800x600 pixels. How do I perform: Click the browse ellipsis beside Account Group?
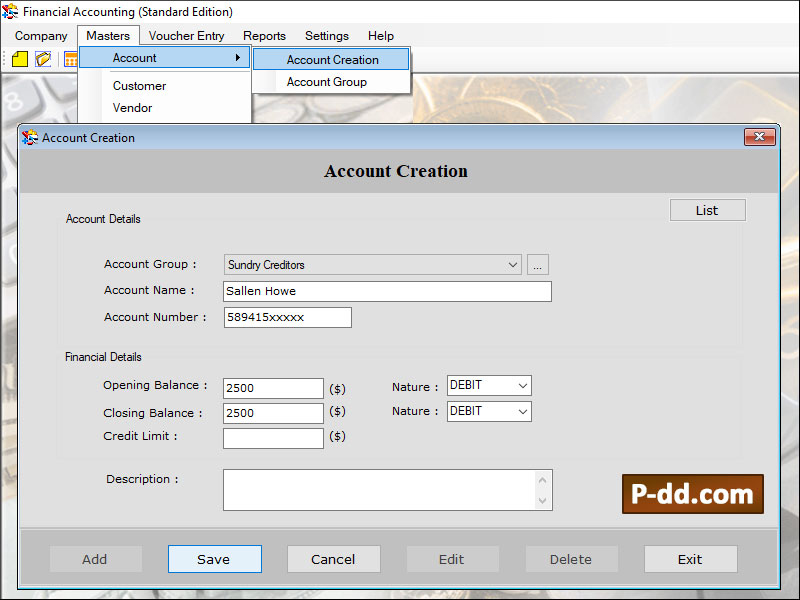(x=537, y=264)
